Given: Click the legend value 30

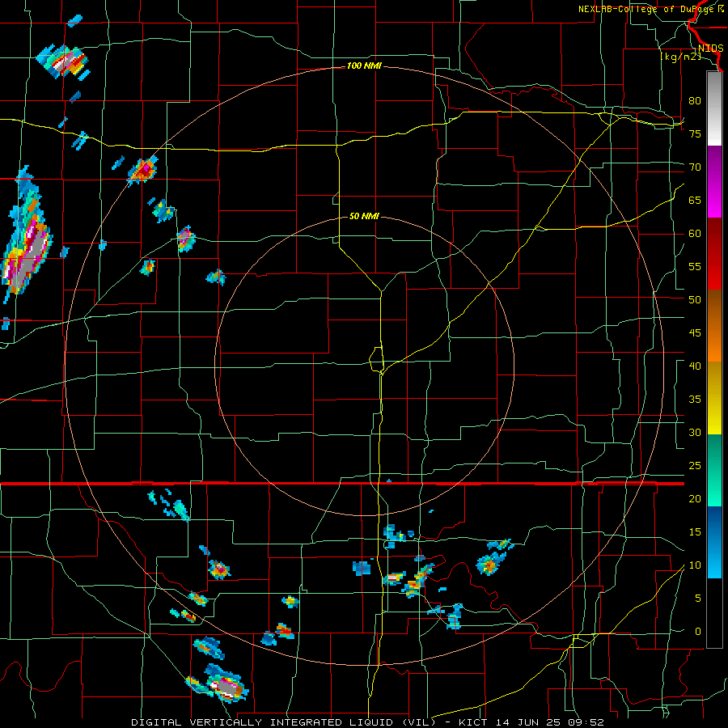Looking at the screenshot, I should click(x=695, y=432).
